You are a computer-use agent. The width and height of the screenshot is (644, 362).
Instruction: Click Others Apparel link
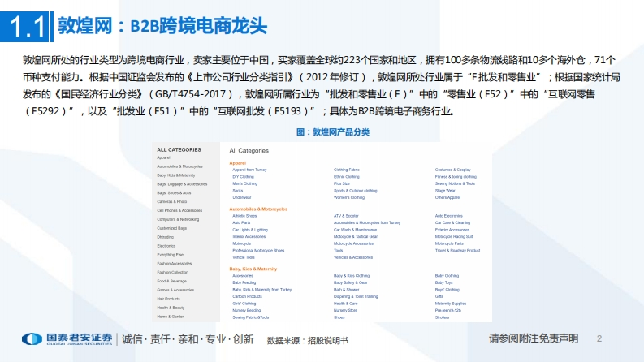pyautogui.click(x=447, y=197)
